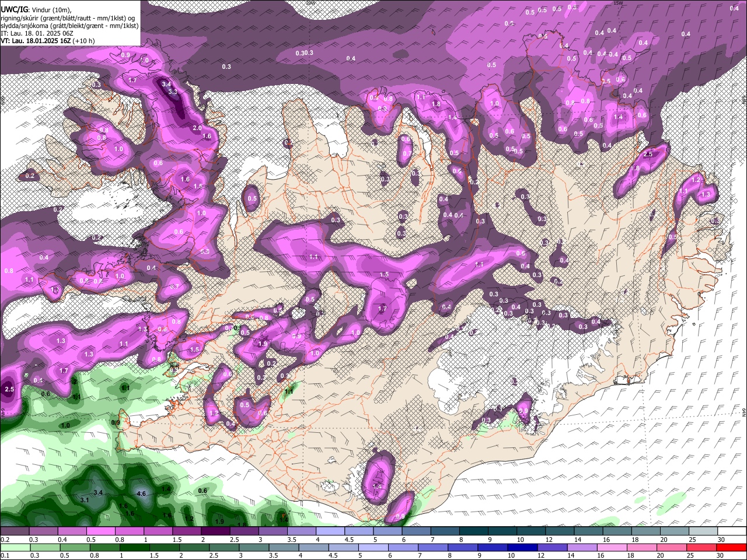Viewport: 747px width, 560px height.
Task: Click the 1.9 value in the purple area over western Iceland
Action: point(263,344)
